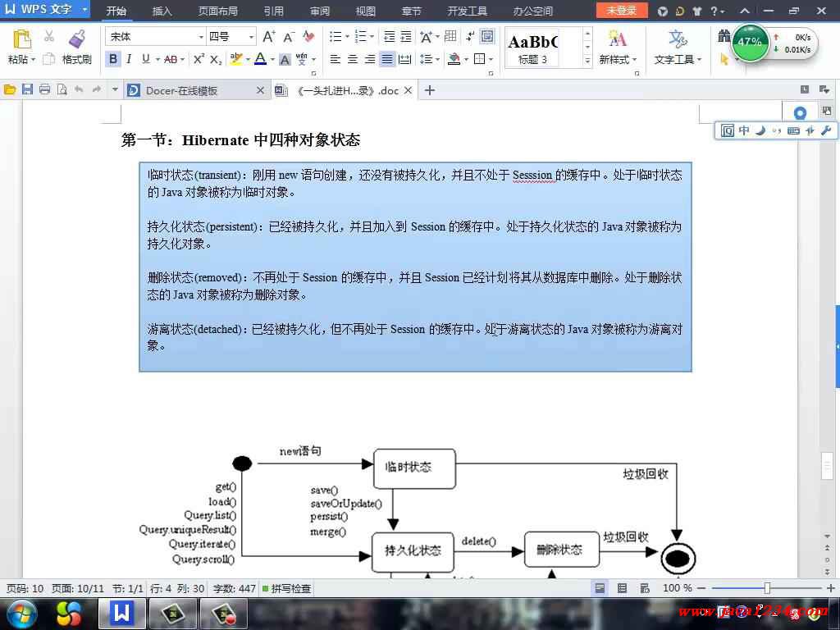Toggle Strikethrough (AB) formatting
This screenshot has width=840, height=630.
171,59
